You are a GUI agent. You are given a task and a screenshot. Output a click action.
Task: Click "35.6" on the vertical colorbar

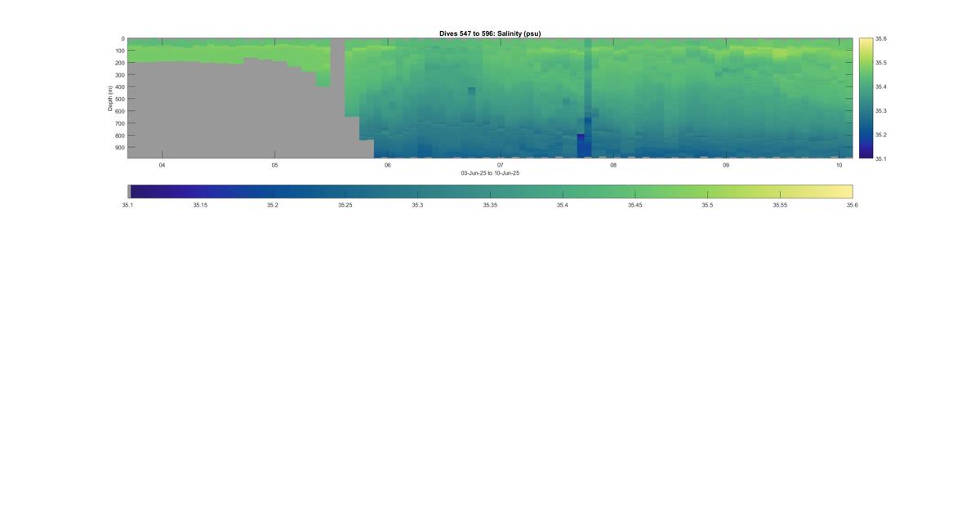pyautogui.click(x=880, y=38)
